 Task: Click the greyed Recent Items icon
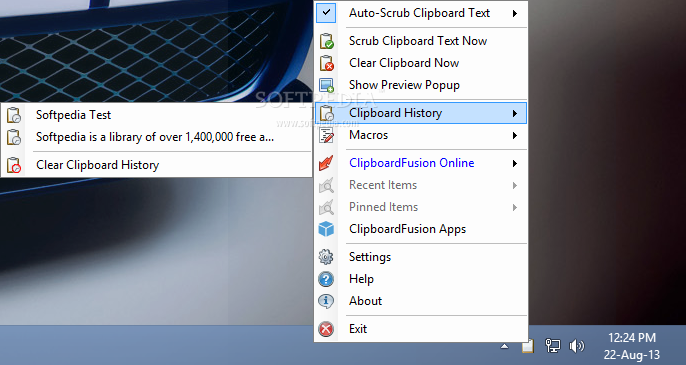(326, 185)
